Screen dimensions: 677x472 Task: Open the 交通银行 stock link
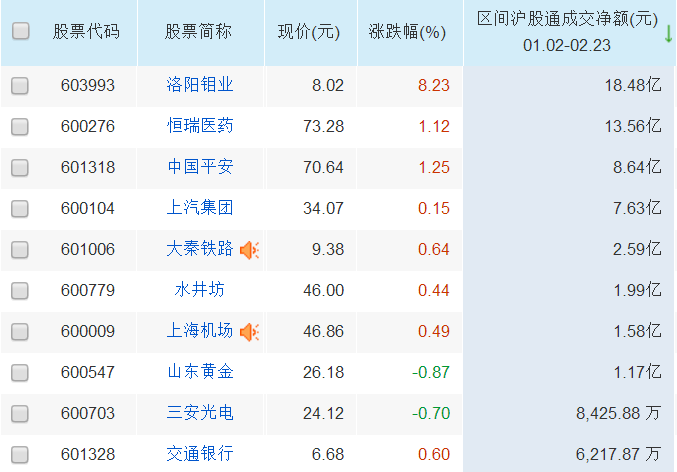[200, 454]
